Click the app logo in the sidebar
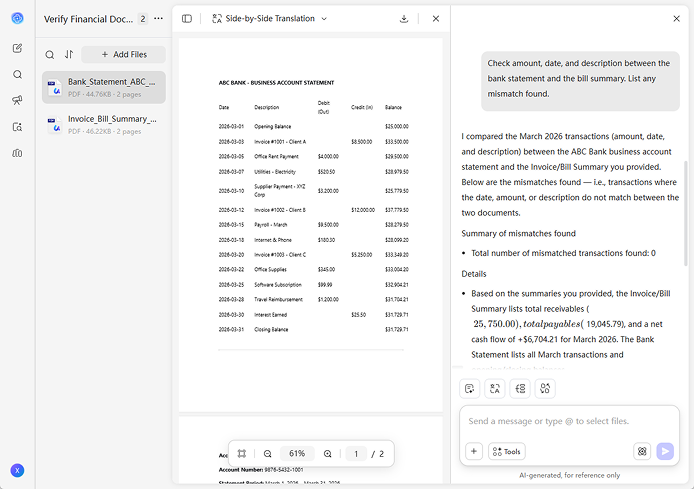The image size is (694, 489). pyautogui.click(x=17, y=18)
